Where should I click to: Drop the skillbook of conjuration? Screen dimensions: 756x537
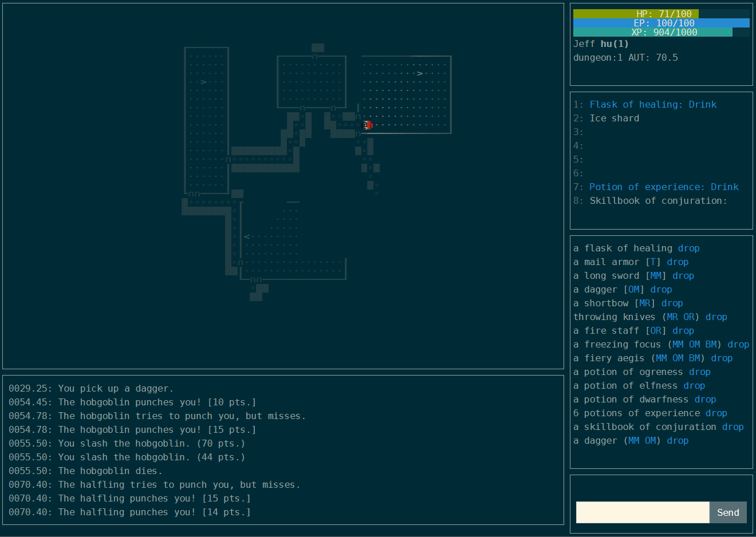tap(733, 427)
